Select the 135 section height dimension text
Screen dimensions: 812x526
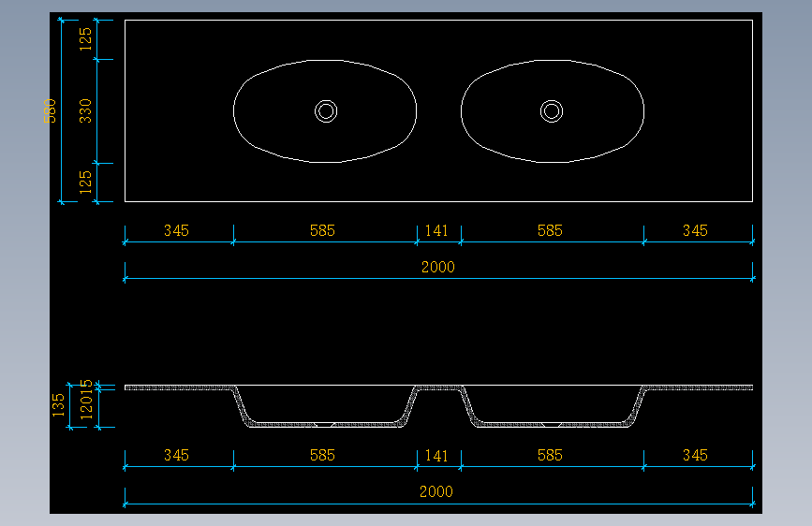point(58,405)
